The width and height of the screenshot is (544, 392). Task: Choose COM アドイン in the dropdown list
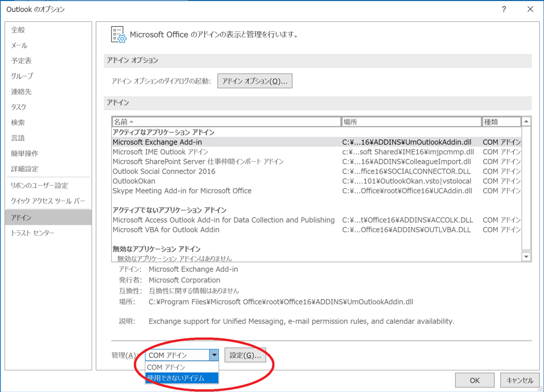tap(182, 367)
